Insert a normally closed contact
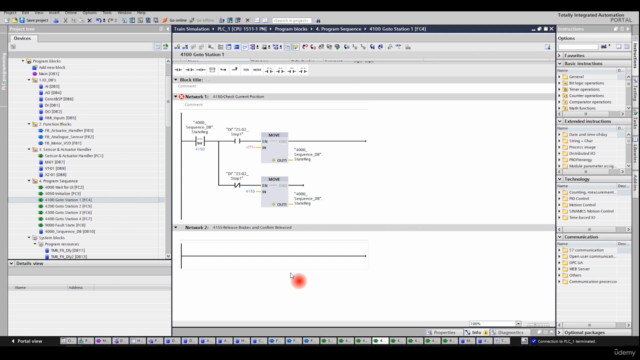Image resolution: width=640 pixels, height=360 pixels. pyautogui.click(x=189, y=70)
